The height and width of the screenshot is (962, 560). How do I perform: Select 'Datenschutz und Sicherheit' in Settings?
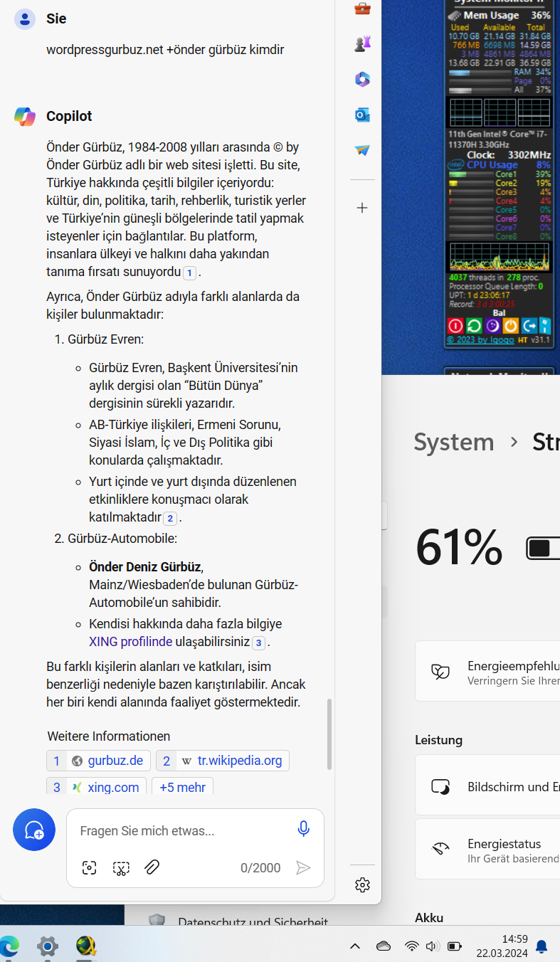coord(253,921)
